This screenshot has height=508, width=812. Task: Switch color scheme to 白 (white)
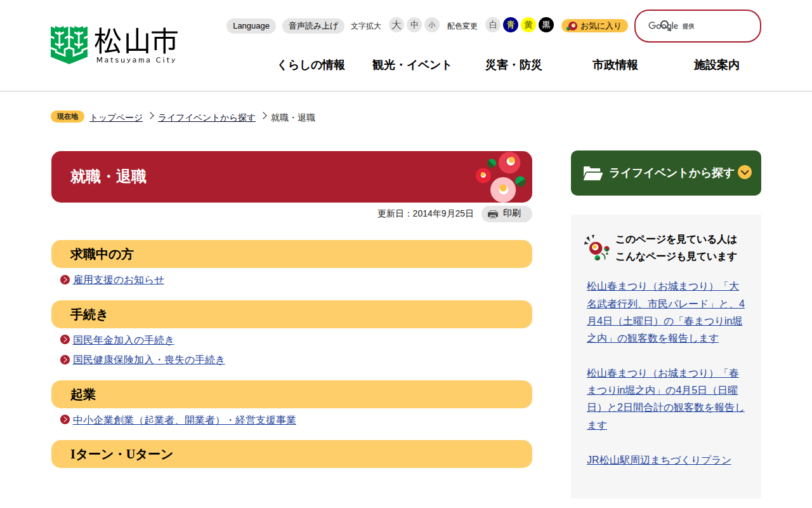[x=493, y=25]
